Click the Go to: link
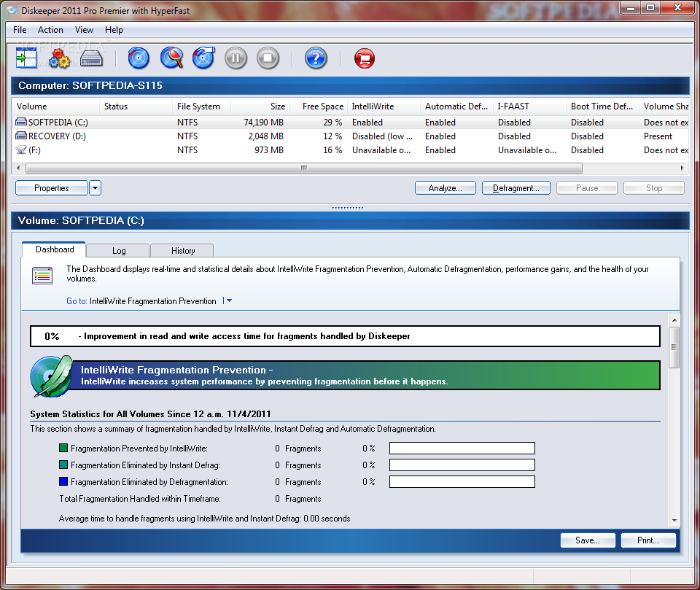 pos(77,301)
